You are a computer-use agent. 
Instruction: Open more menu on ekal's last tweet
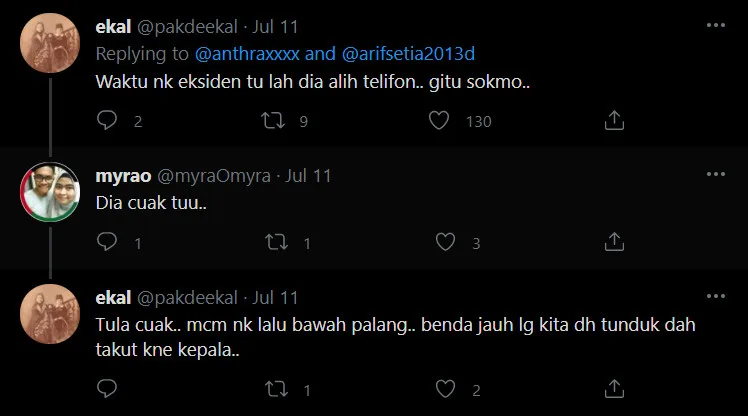click(716, 297)
